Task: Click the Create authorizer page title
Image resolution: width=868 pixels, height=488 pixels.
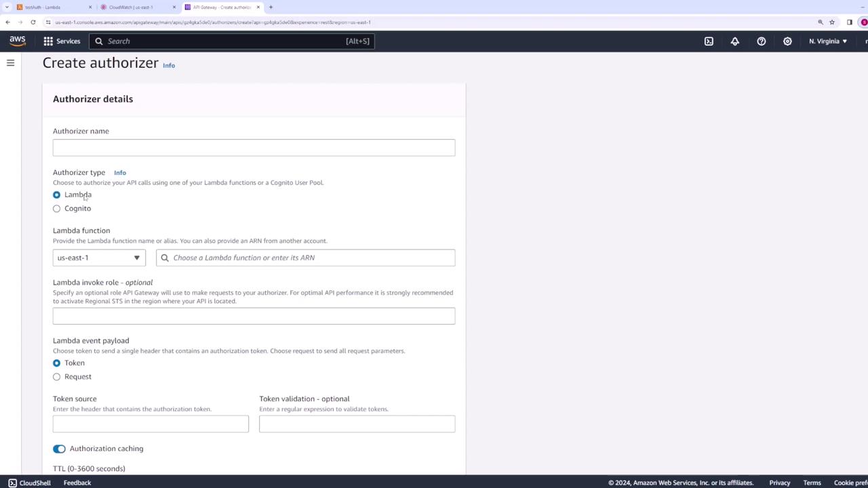Action: click(x=100, y=63)
